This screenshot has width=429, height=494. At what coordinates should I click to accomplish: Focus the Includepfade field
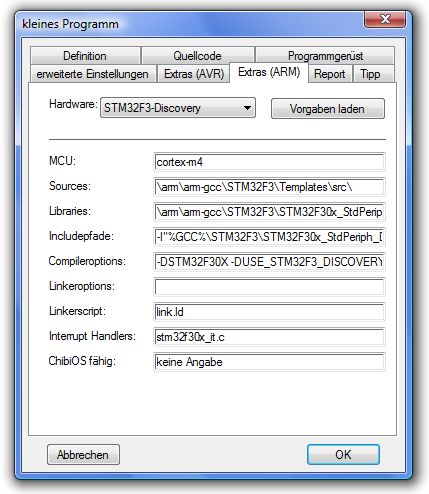(x=269, y=237)
